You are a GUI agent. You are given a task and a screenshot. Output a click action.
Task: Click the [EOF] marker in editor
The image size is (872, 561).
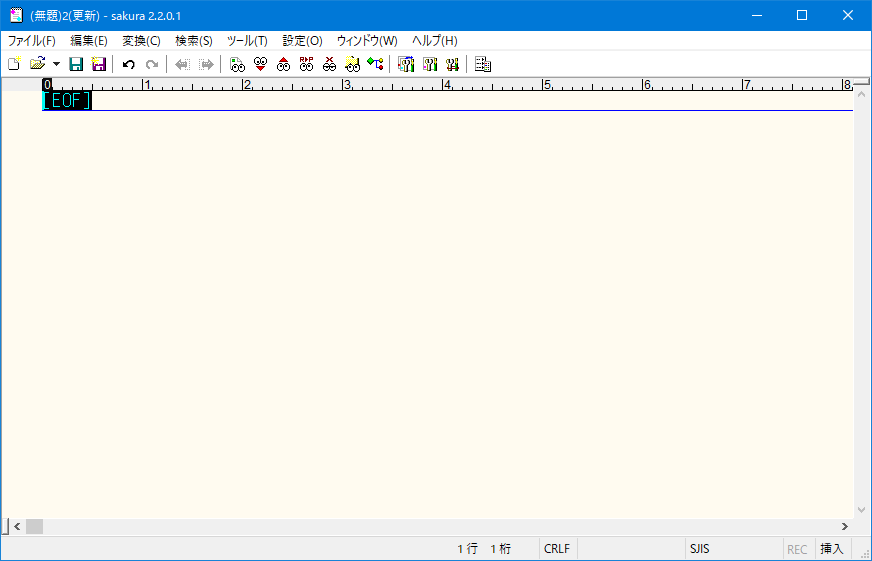click(x=67, y=101)
